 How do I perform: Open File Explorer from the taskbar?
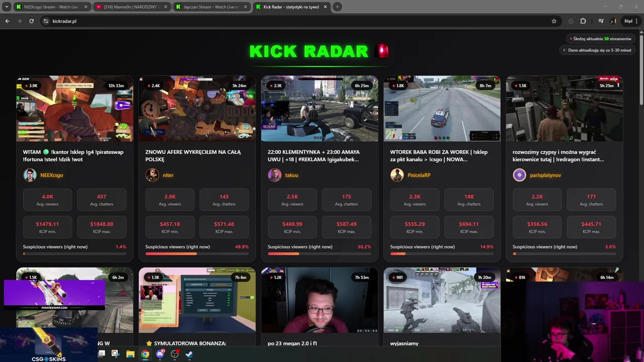click(130, 354)
